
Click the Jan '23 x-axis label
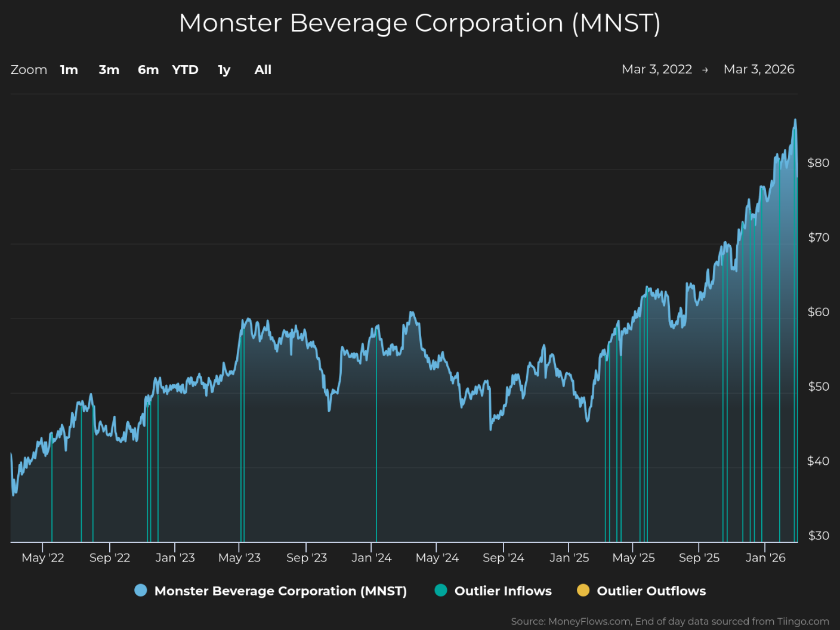coord(175,558)
